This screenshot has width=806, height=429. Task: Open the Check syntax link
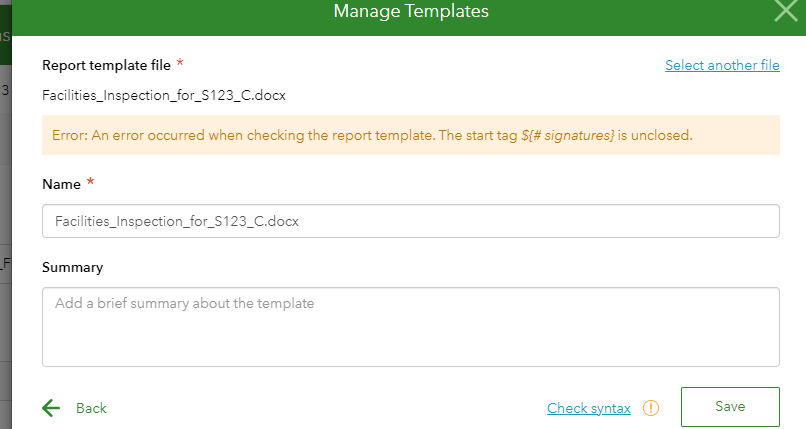tap(589, 408)
